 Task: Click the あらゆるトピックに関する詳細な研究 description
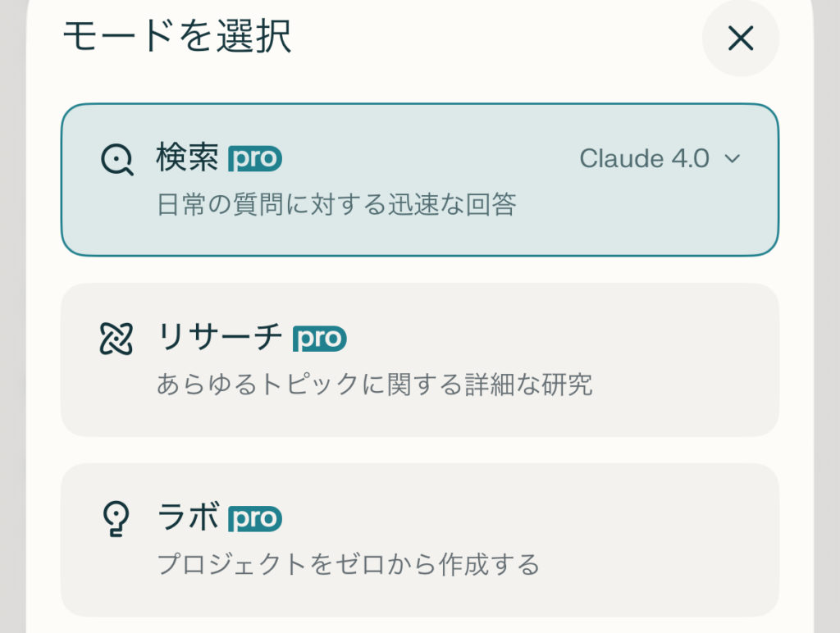pos(374,384)
